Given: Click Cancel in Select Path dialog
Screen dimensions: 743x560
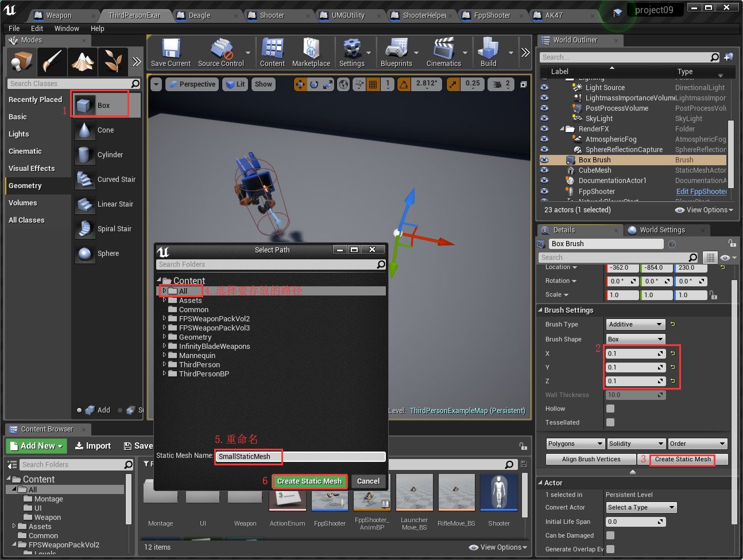Looking at the screenshot, I should [369, 481].
